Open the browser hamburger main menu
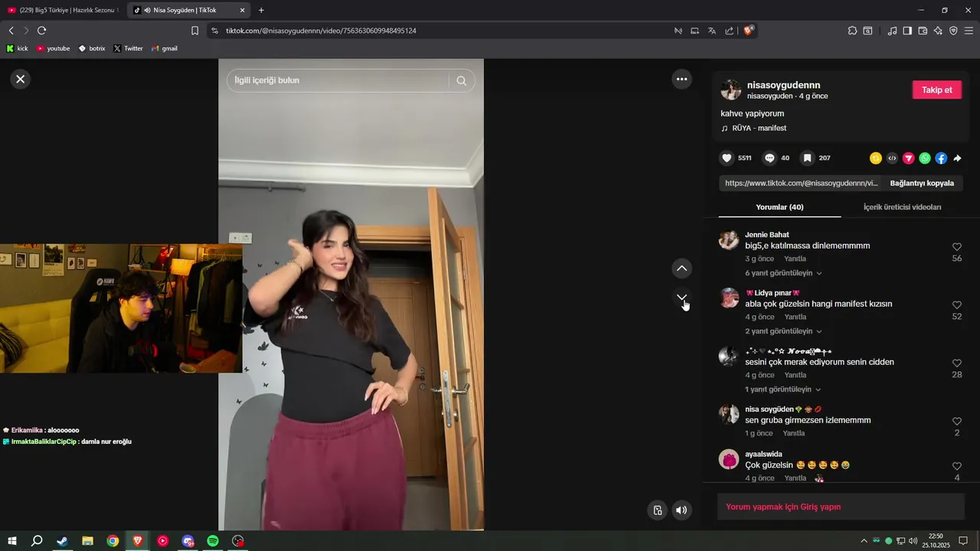The image size is (980, 551). click(x=969, y=31)
